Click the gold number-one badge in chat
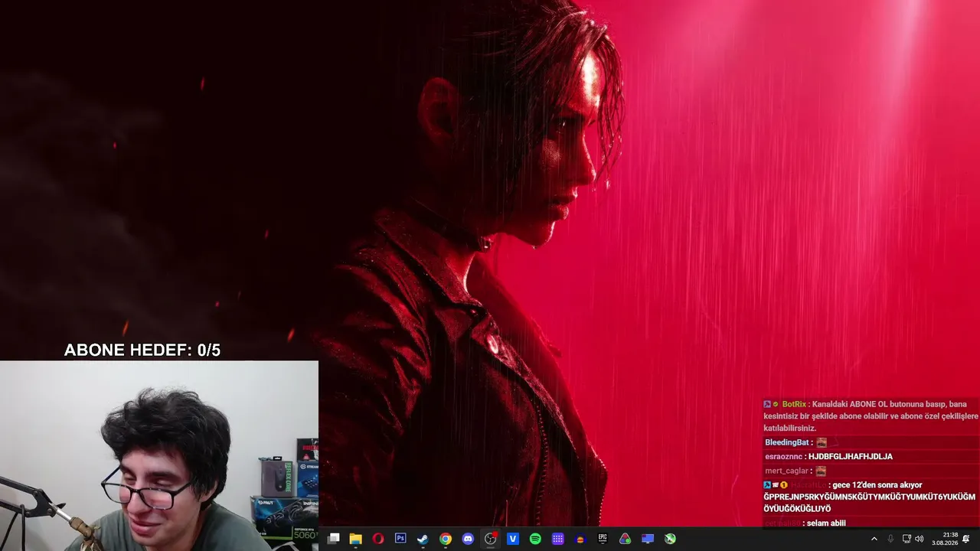The image size is (980, 551). click(784, 485)
